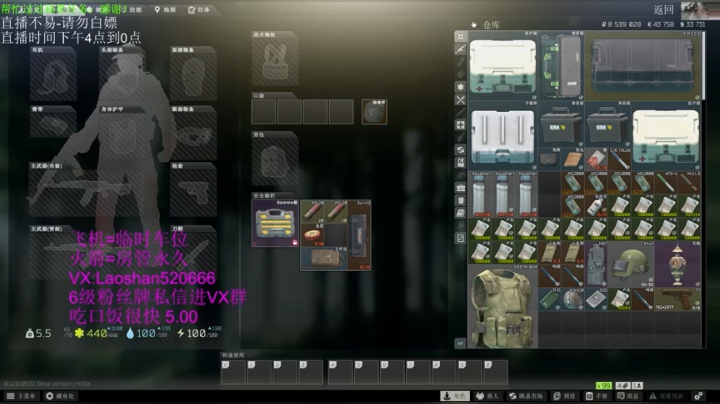Click the 6B3TM armored rig in stash
720x404 pixels.
point(502,306)
